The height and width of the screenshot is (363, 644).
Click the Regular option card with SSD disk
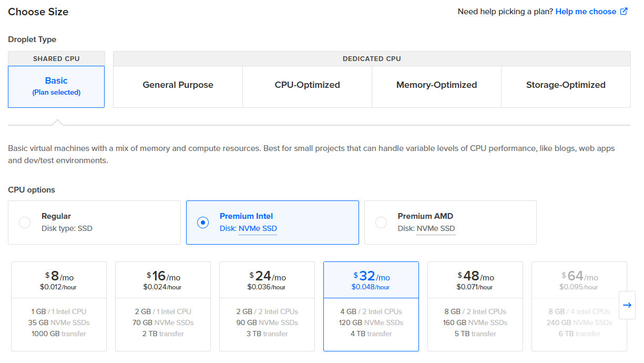(x=94, y=223)
